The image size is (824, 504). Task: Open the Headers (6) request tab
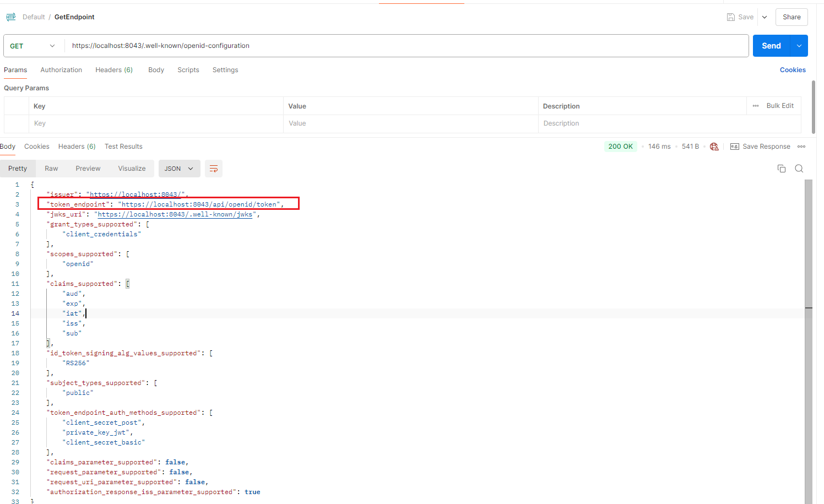point(114,70)
